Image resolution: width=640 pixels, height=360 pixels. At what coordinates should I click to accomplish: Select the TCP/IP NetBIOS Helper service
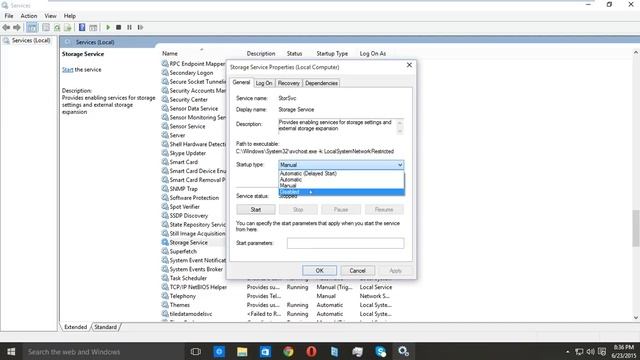point(198,287)
